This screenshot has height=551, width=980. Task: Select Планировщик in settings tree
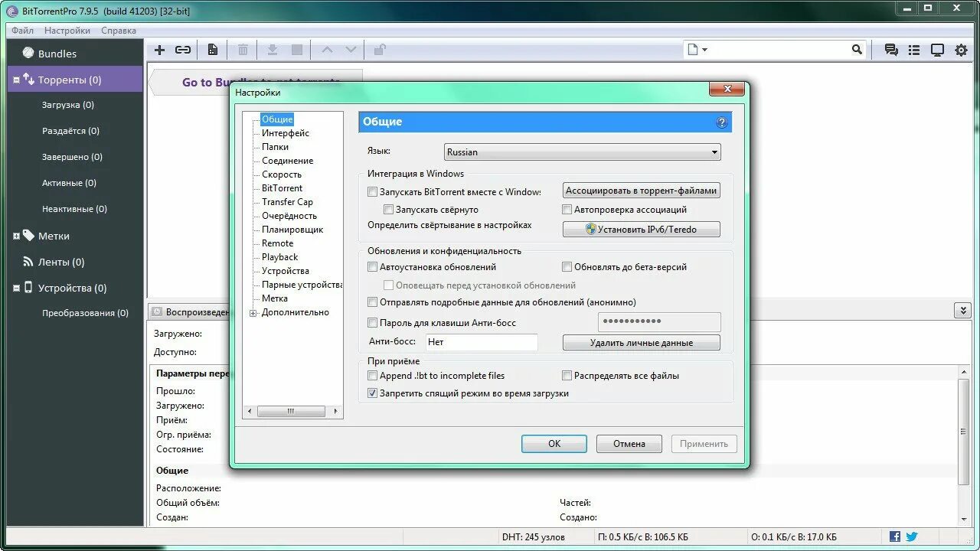click(292, 230)
